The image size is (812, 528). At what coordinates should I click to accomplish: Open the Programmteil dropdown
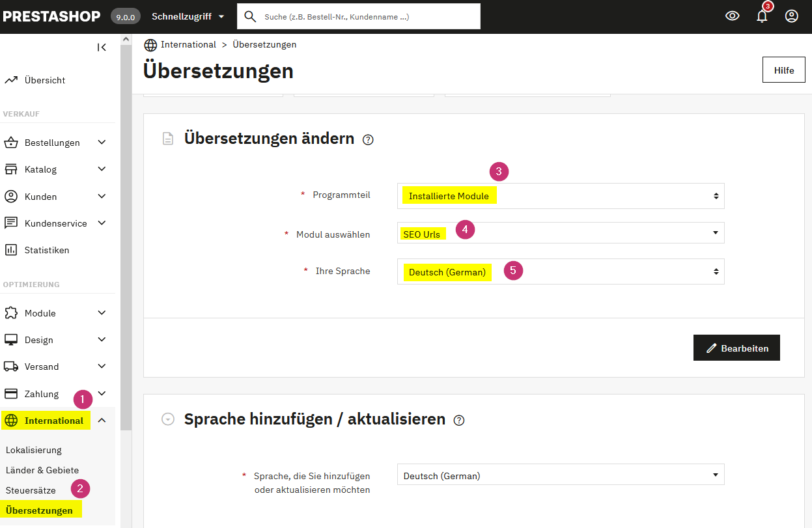click(560, 196)
